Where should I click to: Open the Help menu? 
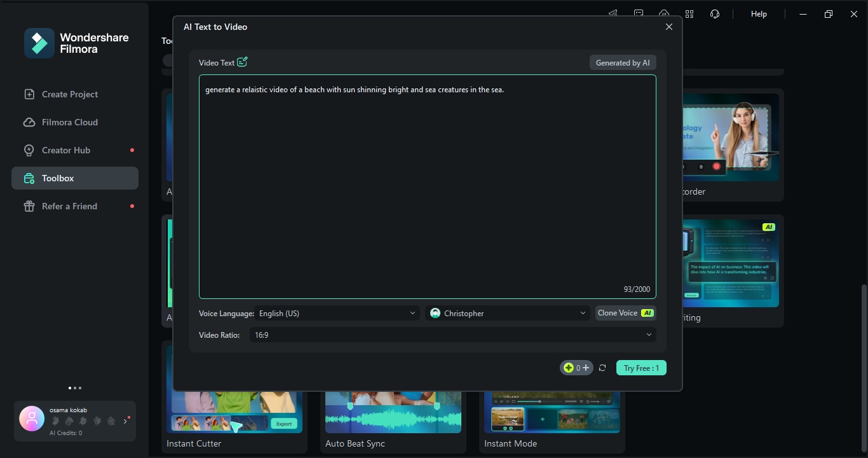tap(759, 14)
